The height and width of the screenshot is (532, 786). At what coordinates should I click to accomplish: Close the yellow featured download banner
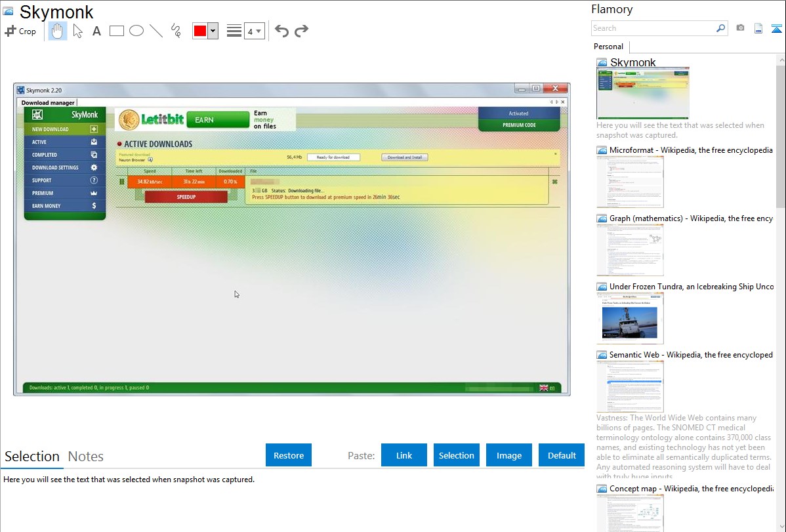point(556,154)
